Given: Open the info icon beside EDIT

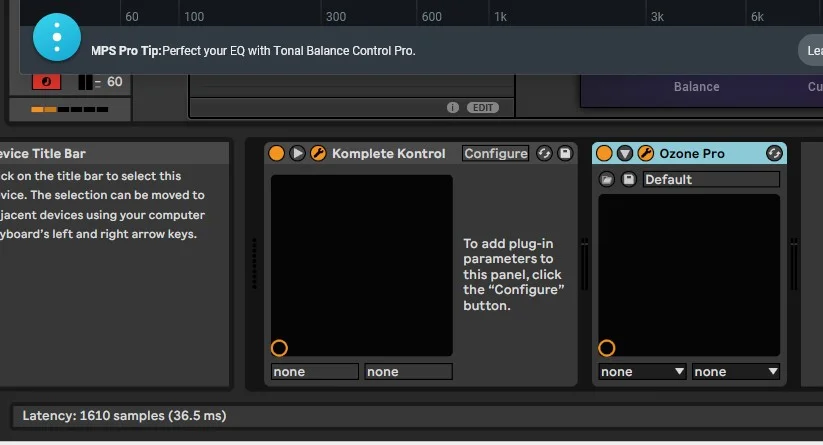Looking at the screenshot, I should (x=453, y=108).
